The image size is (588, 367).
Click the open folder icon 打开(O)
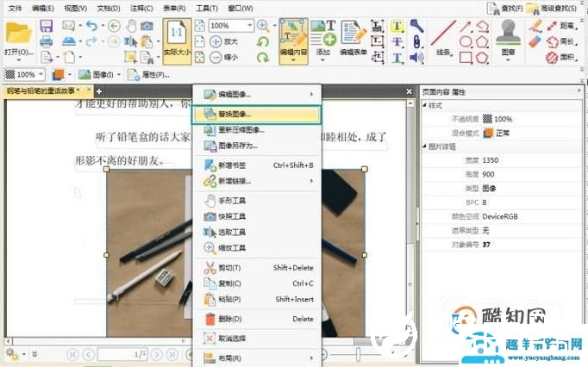click(x=18, y=40)
